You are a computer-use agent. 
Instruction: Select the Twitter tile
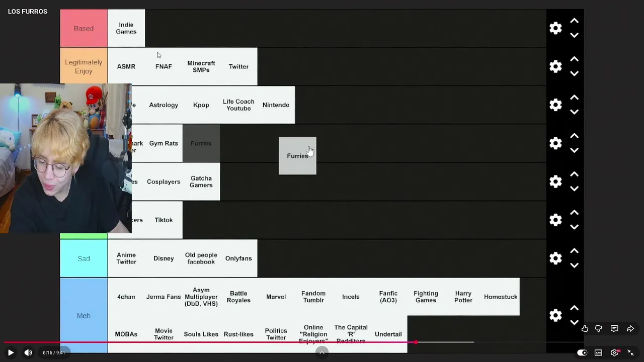point(238,66)
